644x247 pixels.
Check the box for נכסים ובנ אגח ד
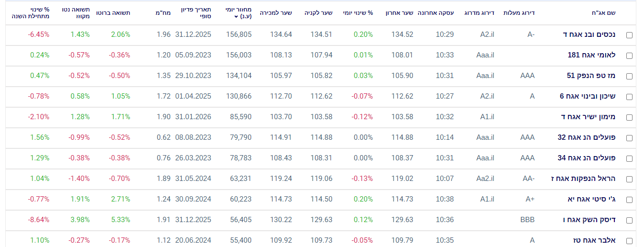point(629,35)
